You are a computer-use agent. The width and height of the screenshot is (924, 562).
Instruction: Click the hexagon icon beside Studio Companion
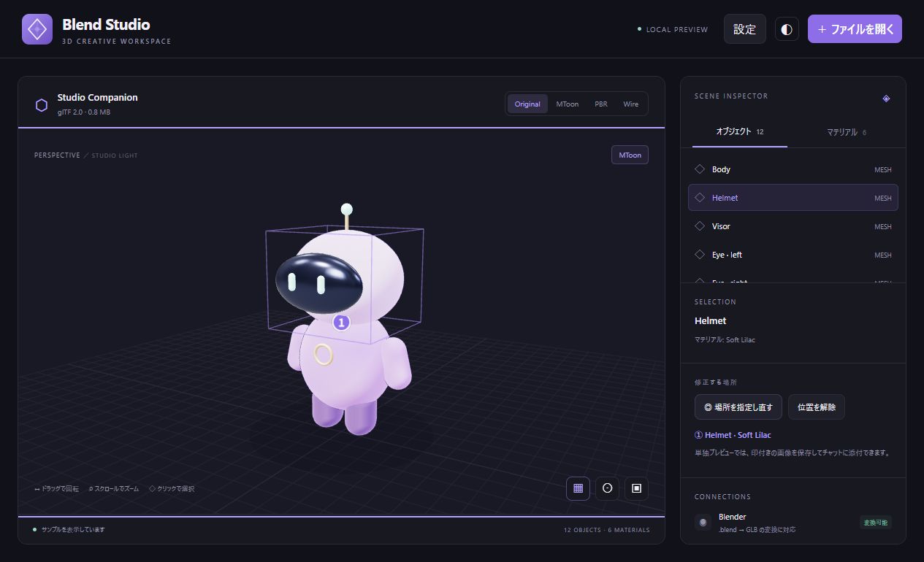(42, 105)
